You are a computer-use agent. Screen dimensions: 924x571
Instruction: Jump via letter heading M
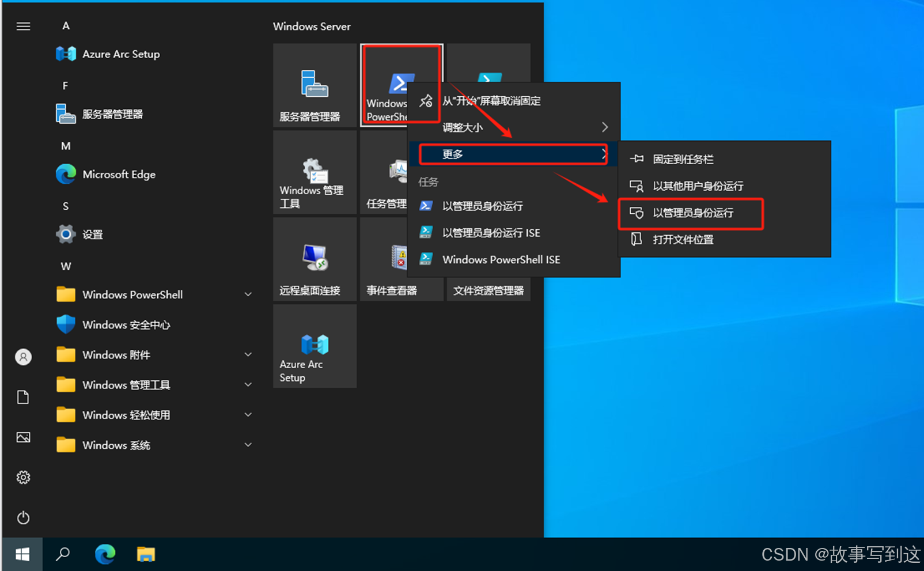tap(66, 146)
